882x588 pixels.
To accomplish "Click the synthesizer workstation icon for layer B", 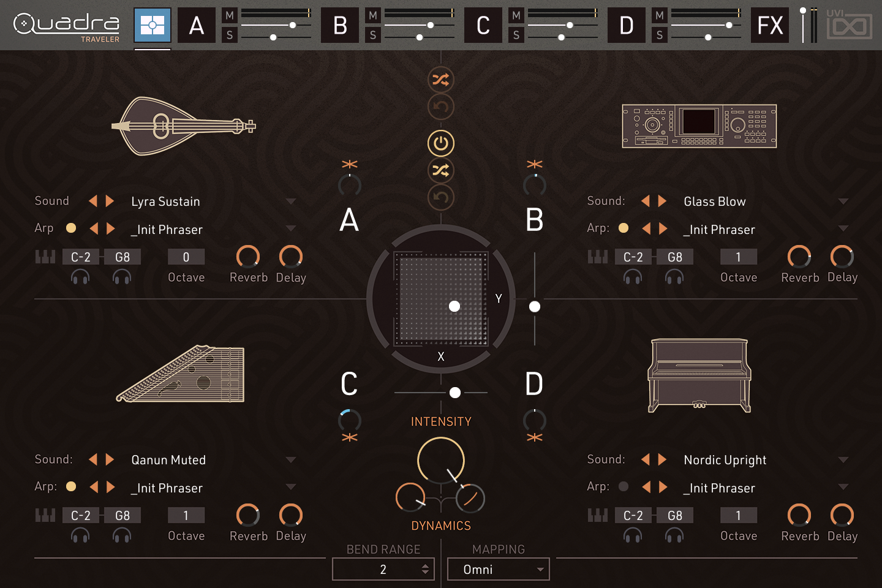I will [x=699, y=126].
